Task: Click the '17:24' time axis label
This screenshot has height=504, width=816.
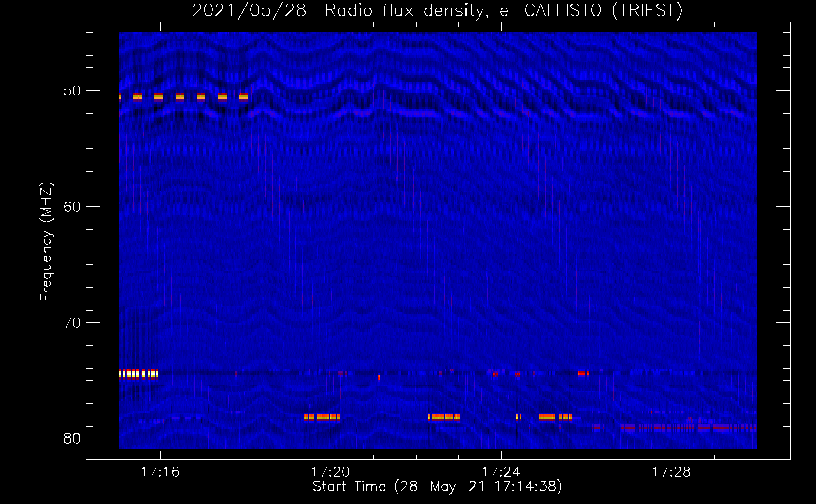Action: pyautogui.click(x=501, y=472)
